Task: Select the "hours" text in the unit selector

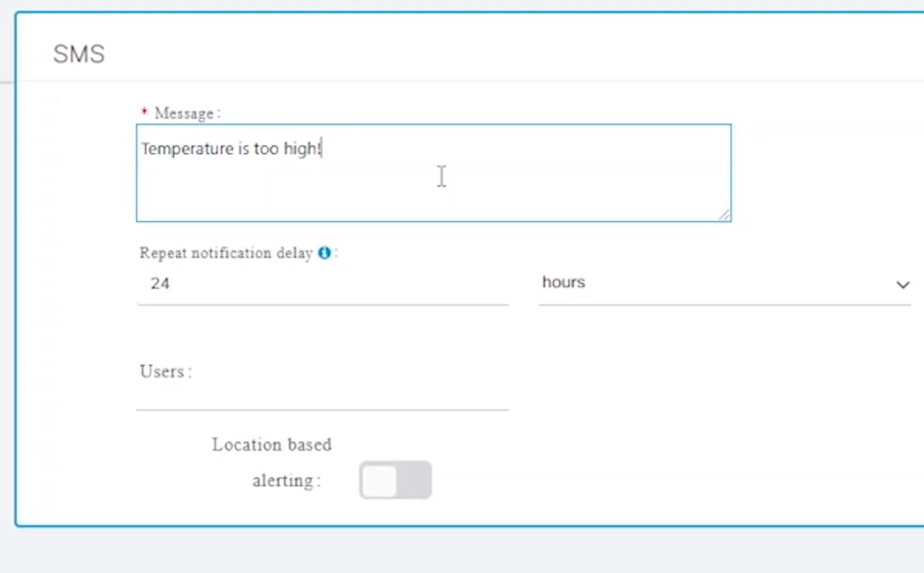Action: tap(564, 283)
